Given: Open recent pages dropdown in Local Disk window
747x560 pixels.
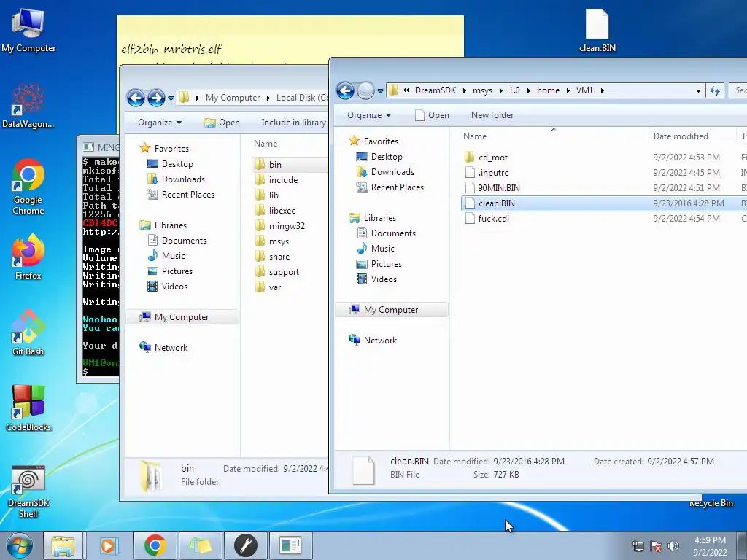Looking at the screenshot, I should pos(171,98).
